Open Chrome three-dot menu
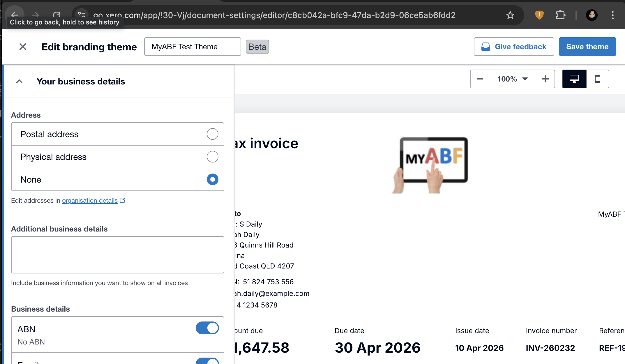625x364 pixels. (x=612, y=15)
